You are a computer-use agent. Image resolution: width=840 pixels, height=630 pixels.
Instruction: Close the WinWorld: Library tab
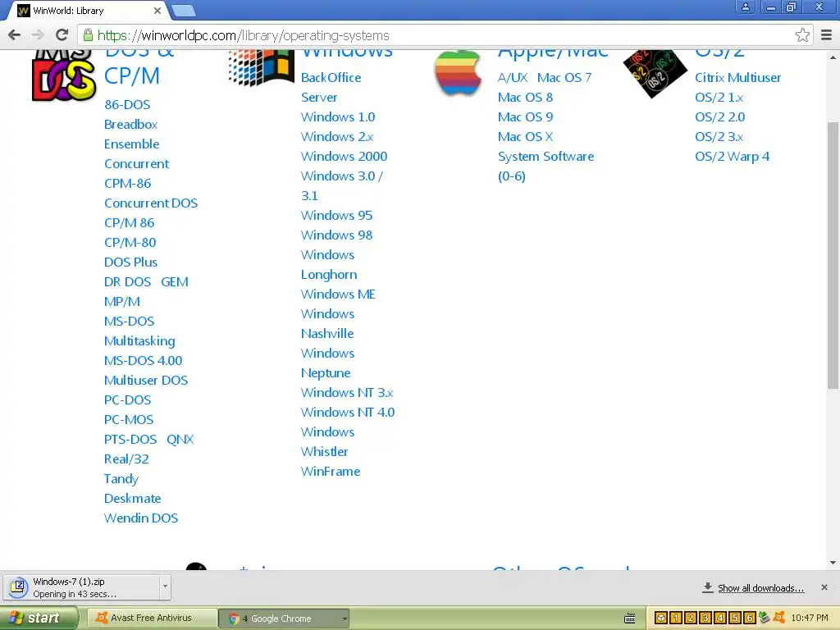[157, 10]
